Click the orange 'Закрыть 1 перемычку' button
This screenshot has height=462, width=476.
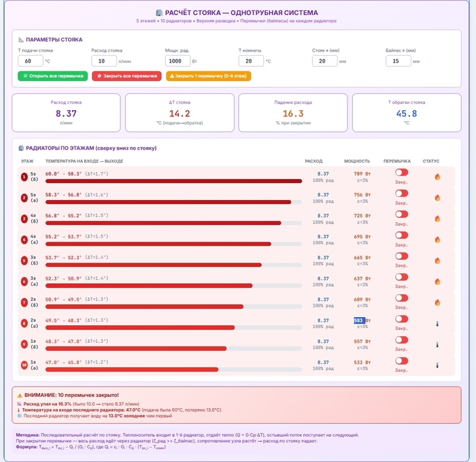coord(208,76)
